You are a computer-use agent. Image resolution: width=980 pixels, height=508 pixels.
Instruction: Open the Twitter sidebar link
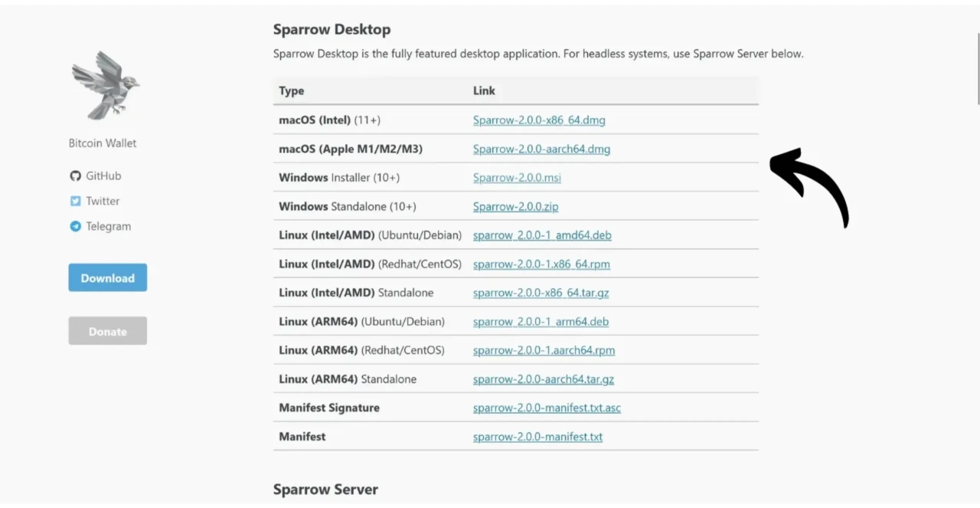point(103,202)
